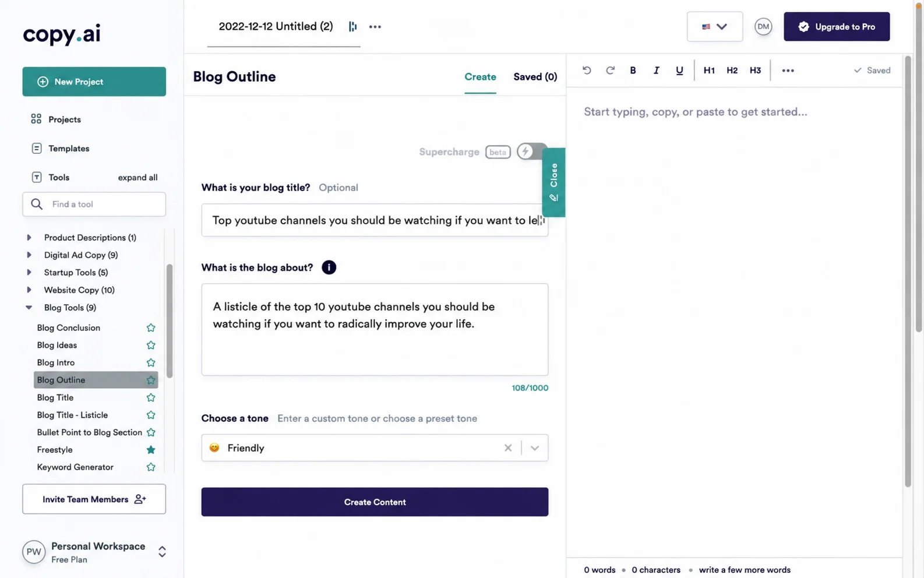924x578 pixels.
Task: Click the teal Close side tab
Action: [x=553, y=182]
